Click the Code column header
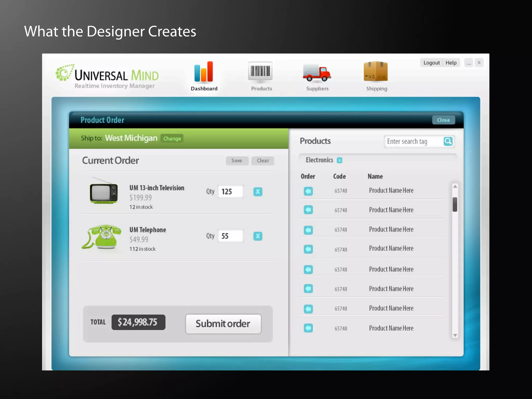This screenshot has height=399, width=532. coord(339,176)
